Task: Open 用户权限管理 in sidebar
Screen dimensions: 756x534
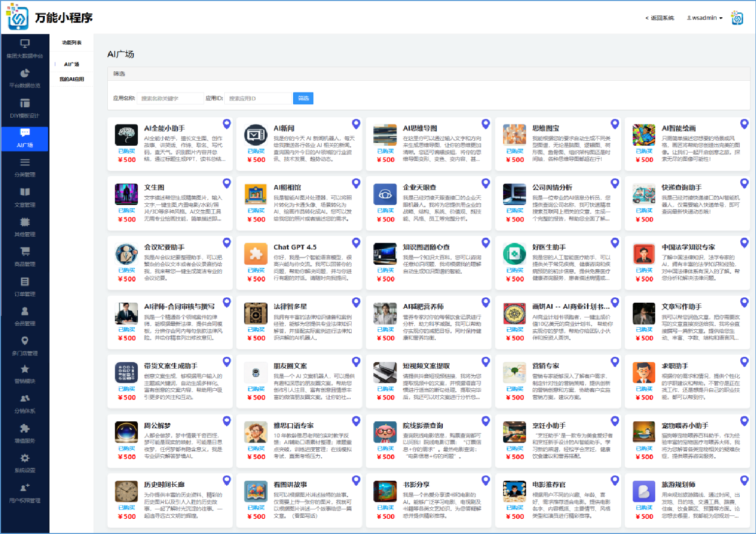Action: [x=25, y=493]
